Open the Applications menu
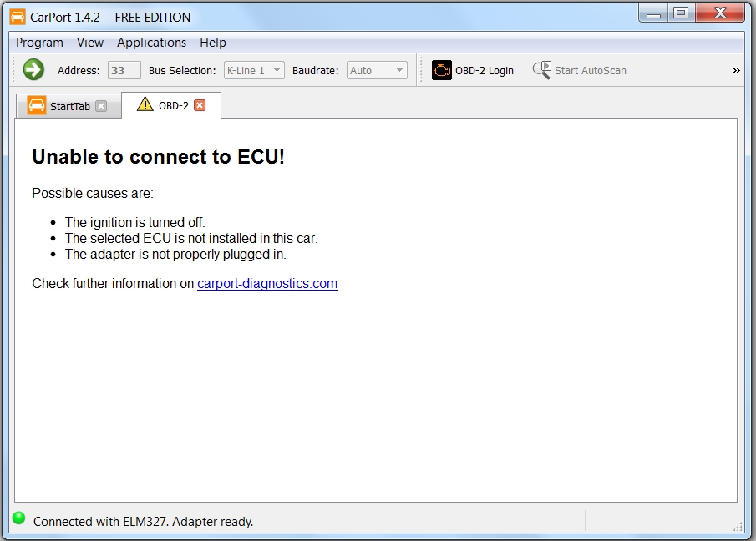The image size is (756, 541). click(x=151, y=43)
